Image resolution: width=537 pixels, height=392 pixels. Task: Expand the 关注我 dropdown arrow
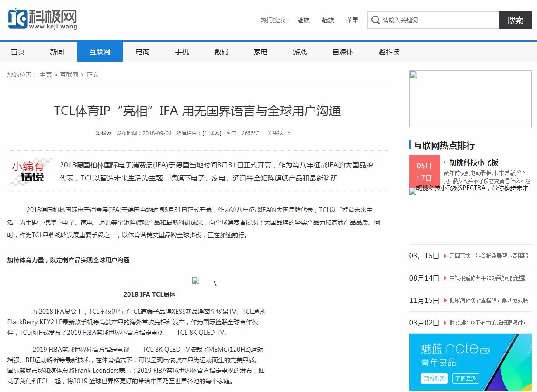click(x=289, y=133)
